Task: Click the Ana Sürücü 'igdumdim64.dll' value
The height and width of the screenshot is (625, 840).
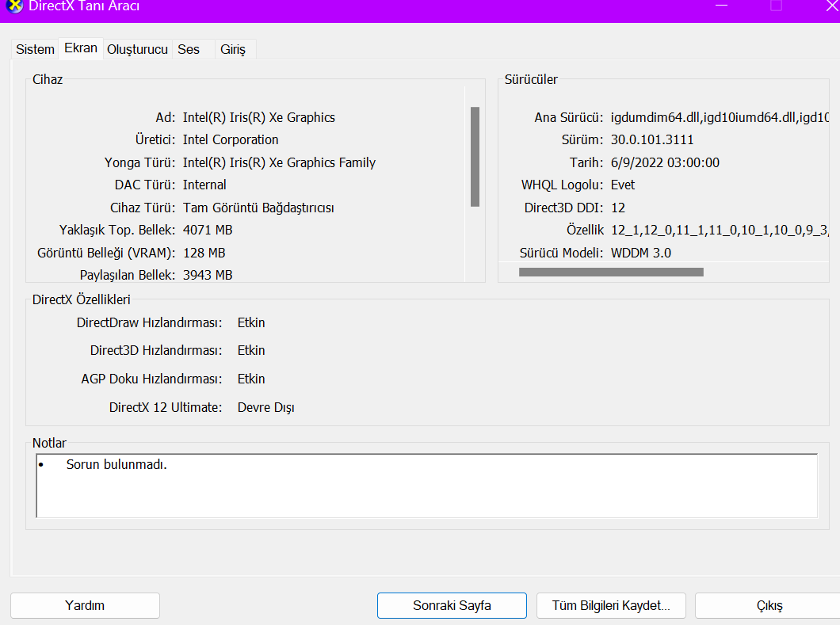Action: point(720,117)
